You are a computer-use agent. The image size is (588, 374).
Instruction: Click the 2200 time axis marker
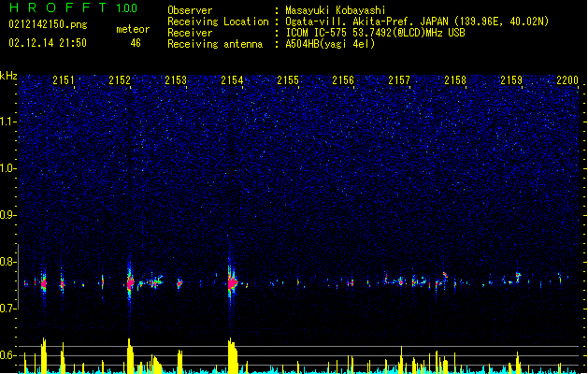point(567,79)
